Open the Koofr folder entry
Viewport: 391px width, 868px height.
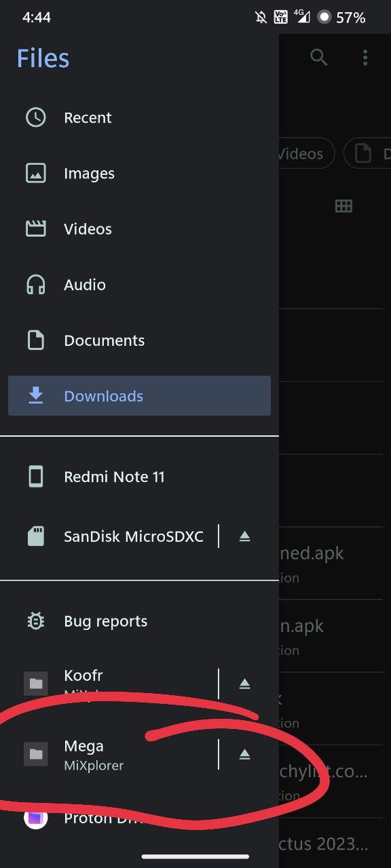point(109,684)
